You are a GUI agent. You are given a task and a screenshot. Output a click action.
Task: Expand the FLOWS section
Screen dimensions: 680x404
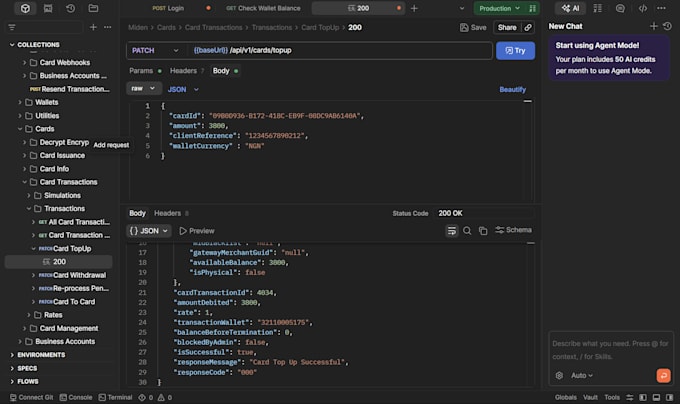point(12,381)
